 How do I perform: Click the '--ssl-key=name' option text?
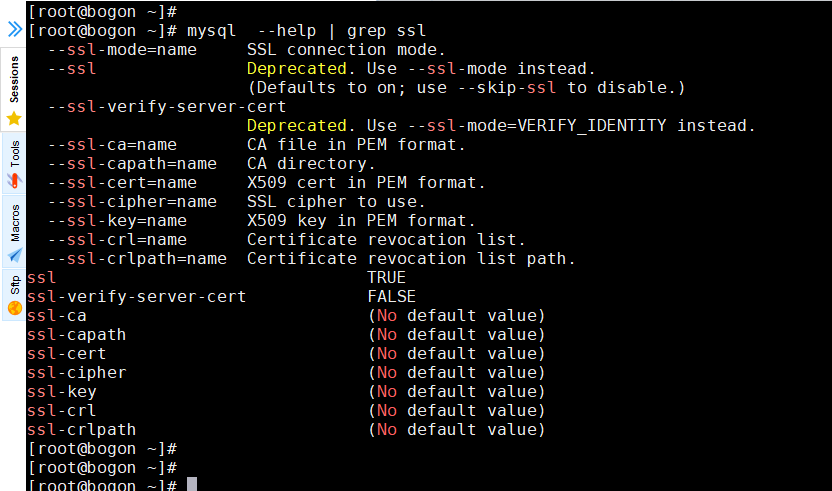coord(117,221)
